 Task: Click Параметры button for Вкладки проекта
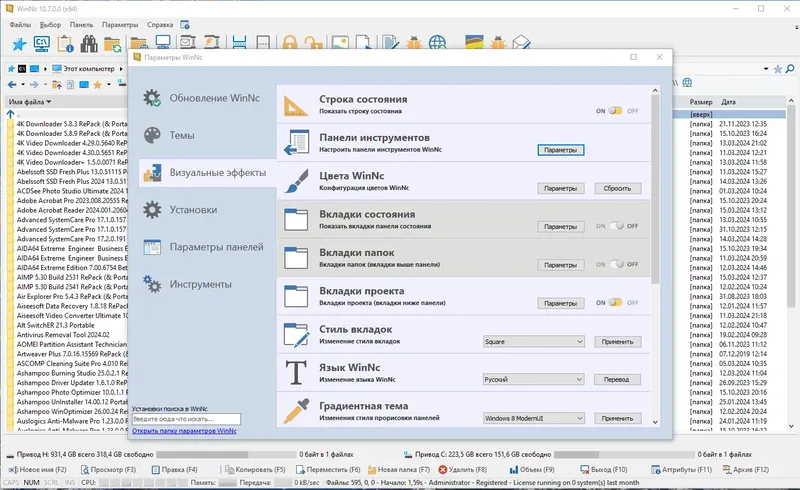point(560,303)
